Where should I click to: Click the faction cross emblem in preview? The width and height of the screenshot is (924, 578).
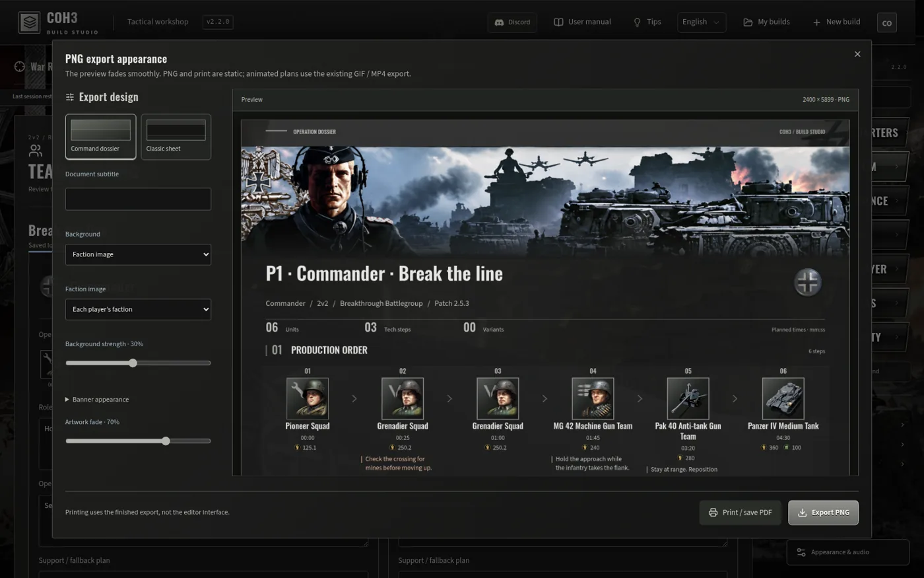(807, 283)
